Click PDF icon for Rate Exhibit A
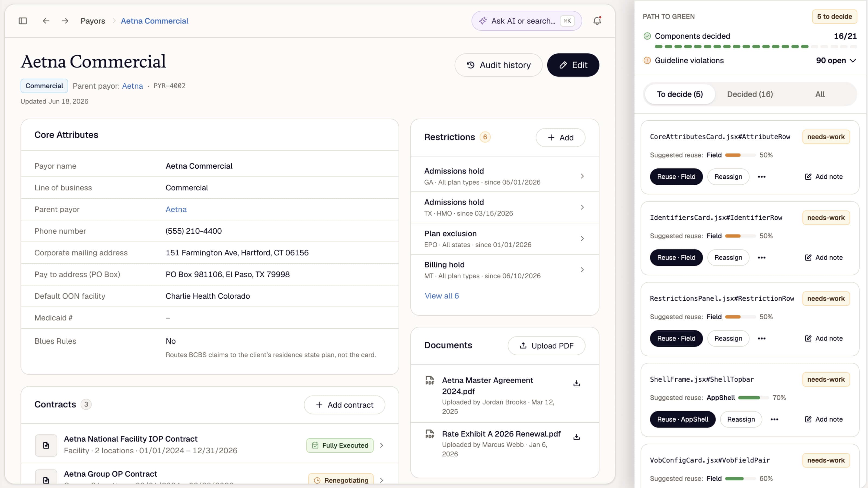The image size is (868, 488). click(x=430, y=434)
